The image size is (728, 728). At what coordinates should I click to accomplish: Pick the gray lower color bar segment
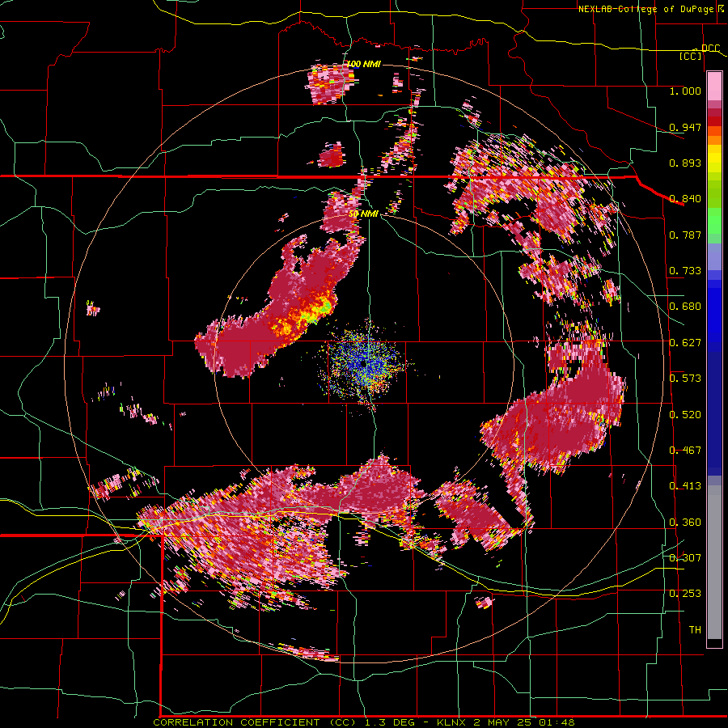tap(714, 562)
